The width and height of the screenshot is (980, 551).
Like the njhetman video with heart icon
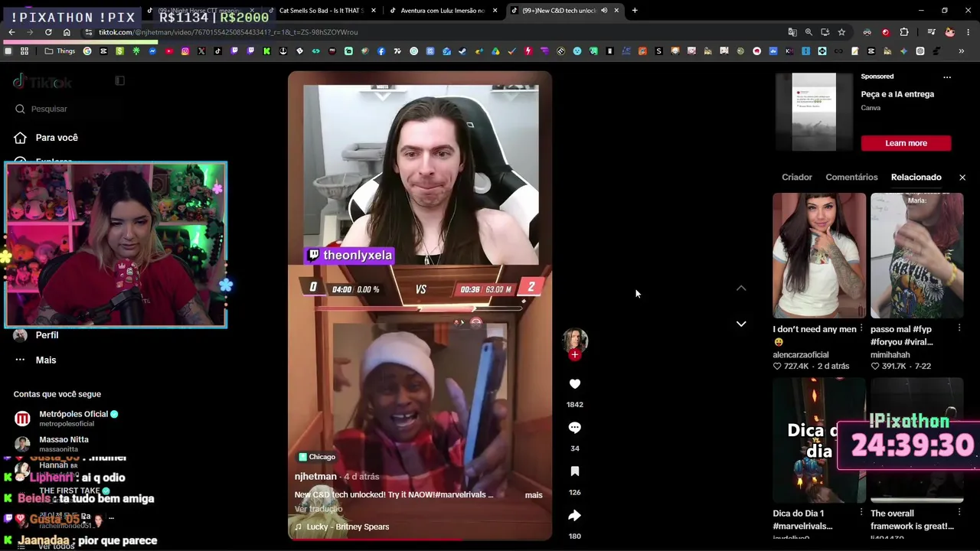pos(575,383)
